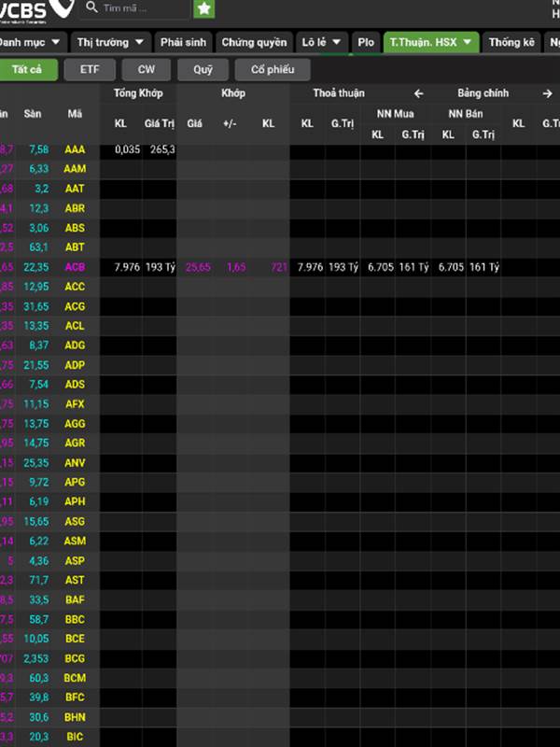Screen dimensions: 560x747
Task: Select the Tất cả filter
Action: point(28,70)
